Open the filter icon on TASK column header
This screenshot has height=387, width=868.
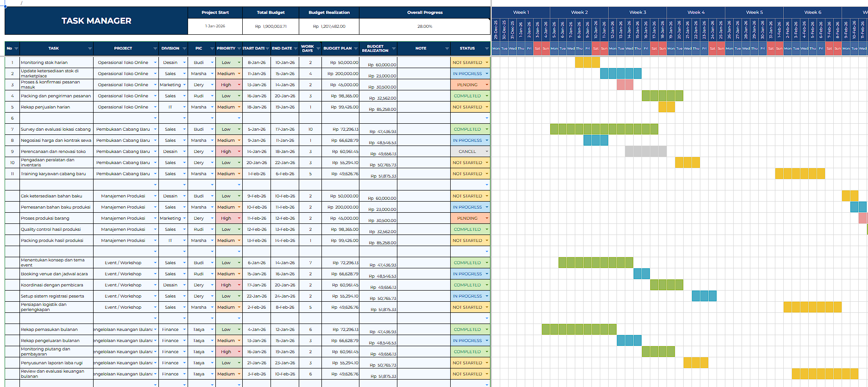(90, 49)
